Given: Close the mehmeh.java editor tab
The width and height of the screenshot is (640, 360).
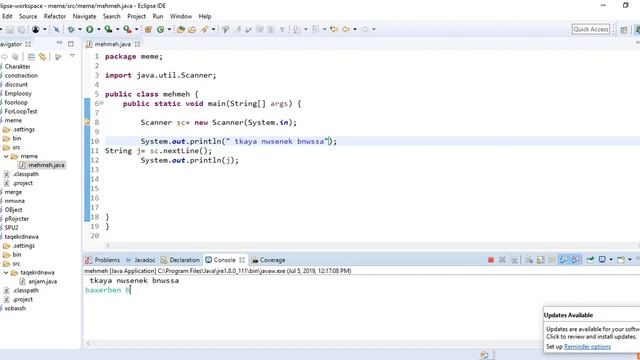Looking at the screenshot, I should pos(138,44).
